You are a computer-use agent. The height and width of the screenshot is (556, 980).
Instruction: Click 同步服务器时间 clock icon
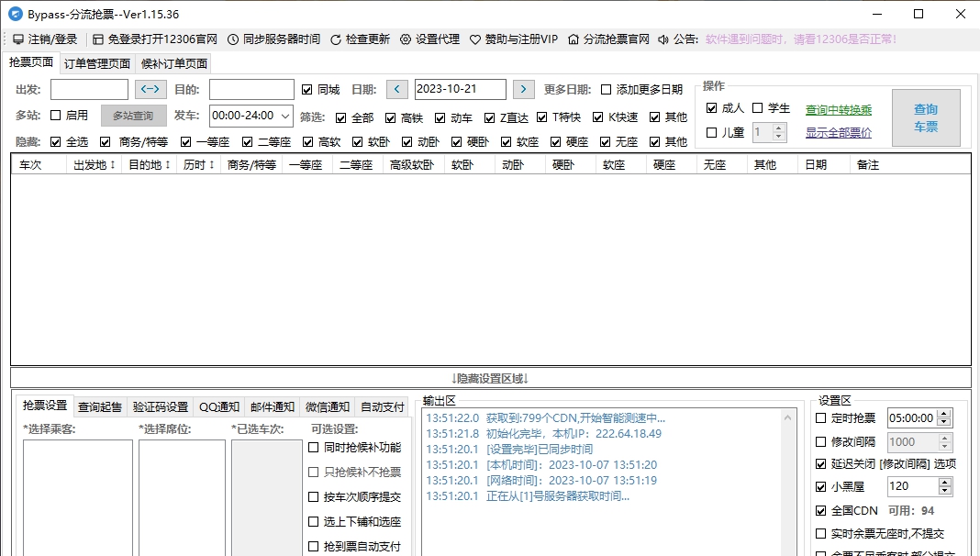233,39
